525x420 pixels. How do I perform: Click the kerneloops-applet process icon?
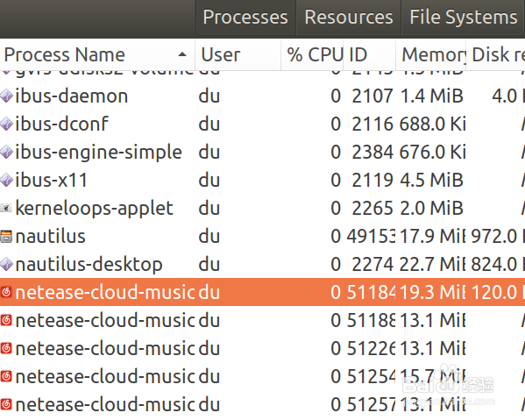click(x=6, y=209)
